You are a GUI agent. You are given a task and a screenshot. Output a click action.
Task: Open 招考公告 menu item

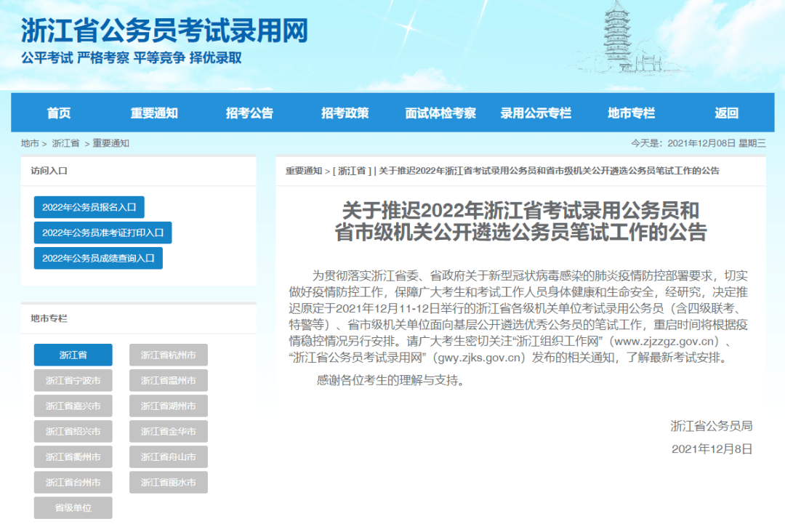coord(249,113)
